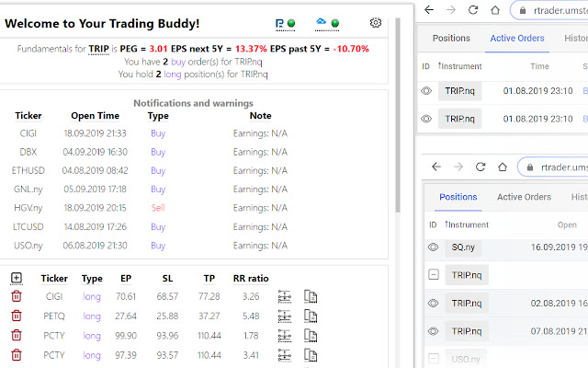This screenshot has height=368, width=588.
Task: Open levels editor for CIGI row
Action: point(285,296)
